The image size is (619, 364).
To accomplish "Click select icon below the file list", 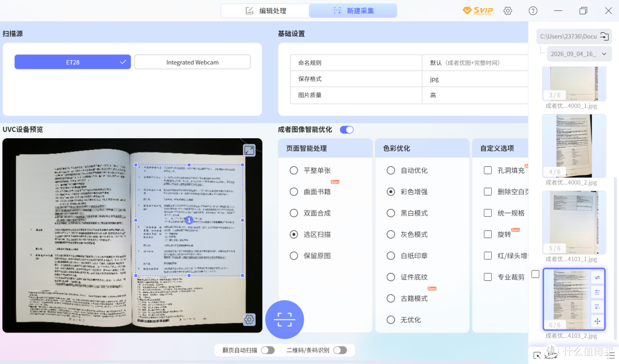I will 537,355.
